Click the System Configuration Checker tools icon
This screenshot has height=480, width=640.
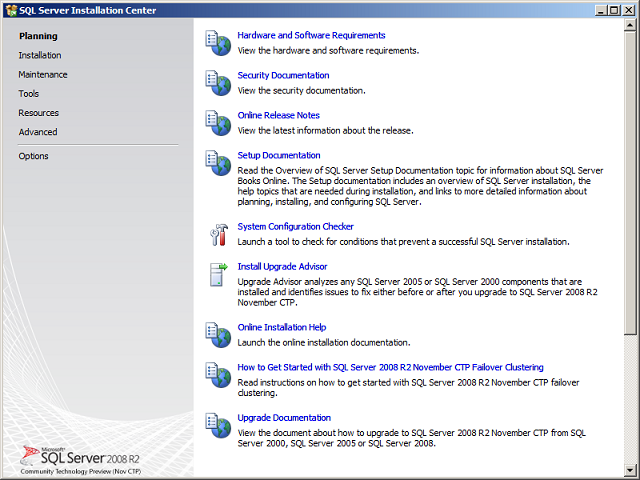[x=219, y=234]
